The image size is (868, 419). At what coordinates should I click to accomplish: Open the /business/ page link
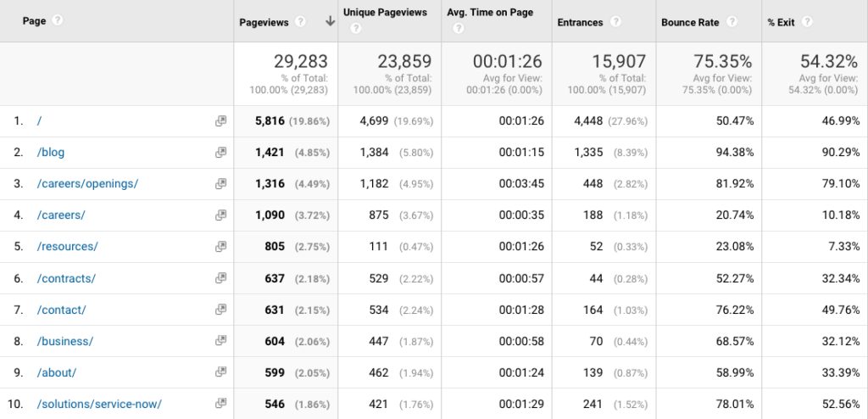(64, 341)
